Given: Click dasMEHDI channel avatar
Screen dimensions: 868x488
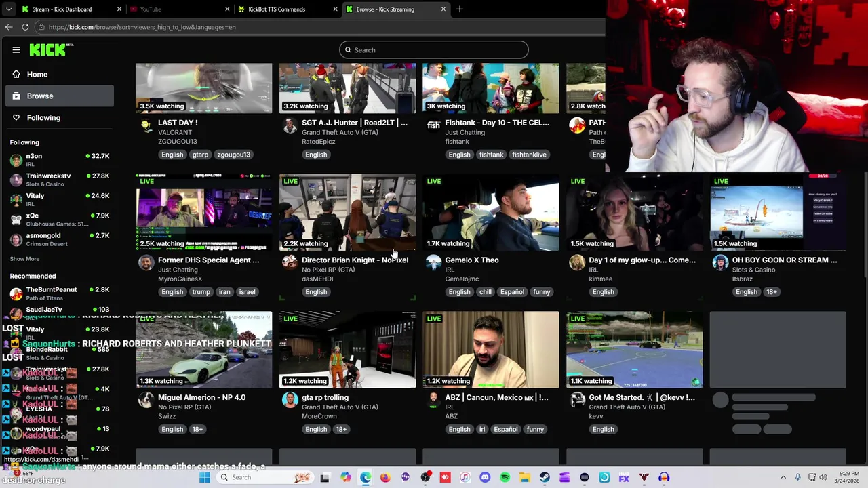Looking at the screenshot, I should pos(290,262).
